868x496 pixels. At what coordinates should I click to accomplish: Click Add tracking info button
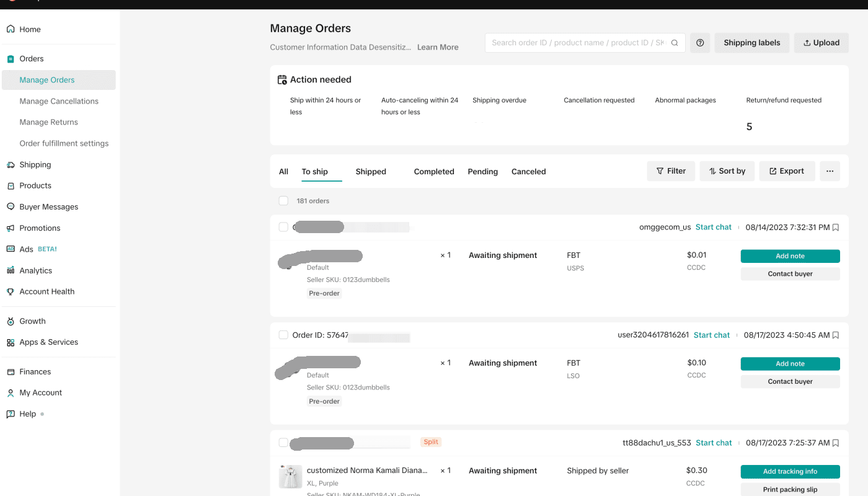790,472
